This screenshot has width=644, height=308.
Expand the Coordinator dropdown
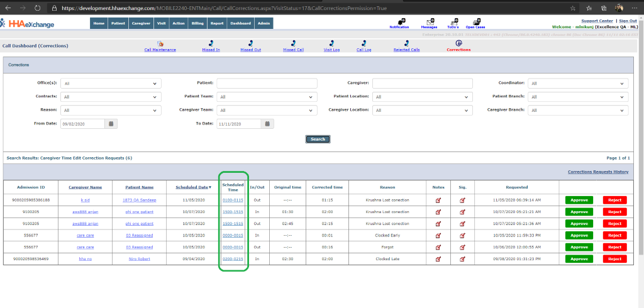click(578, 84)
